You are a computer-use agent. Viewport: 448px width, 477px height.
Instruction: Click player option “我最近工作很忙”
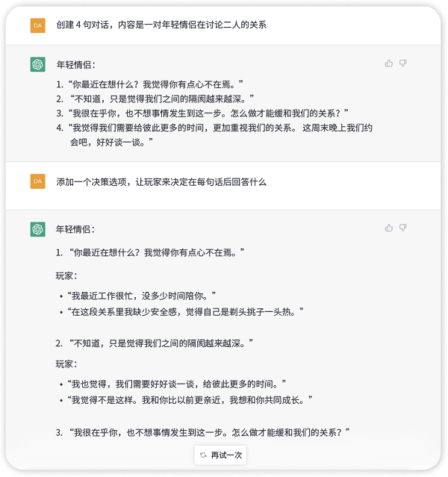(142, 296)
